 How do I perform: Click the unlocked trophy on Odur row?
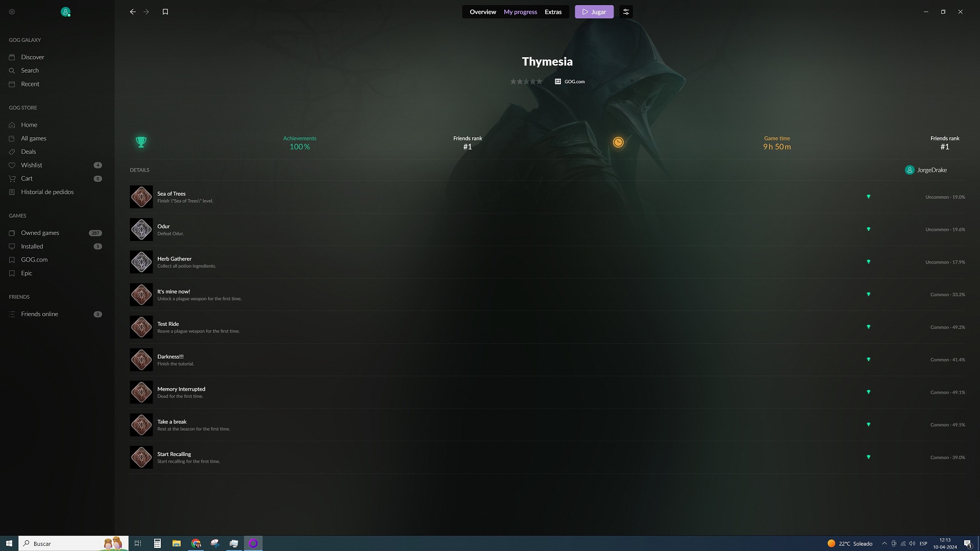(868, 229)
